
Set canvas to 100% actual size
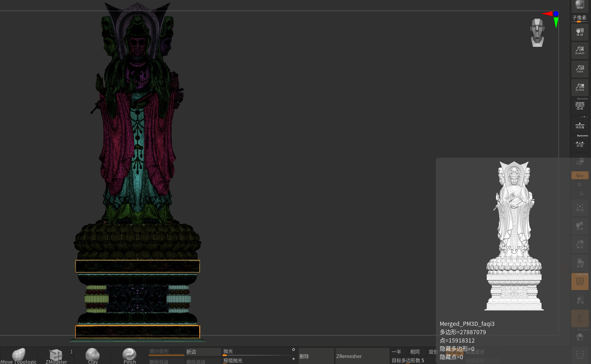click(x=580, y=69)
